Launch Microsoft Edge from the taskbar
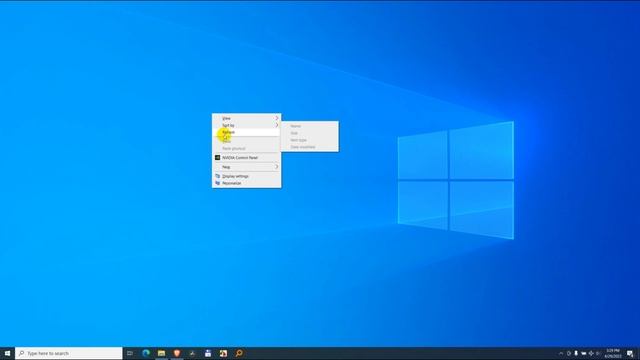 pyautogui.click(x=146, y=353)
